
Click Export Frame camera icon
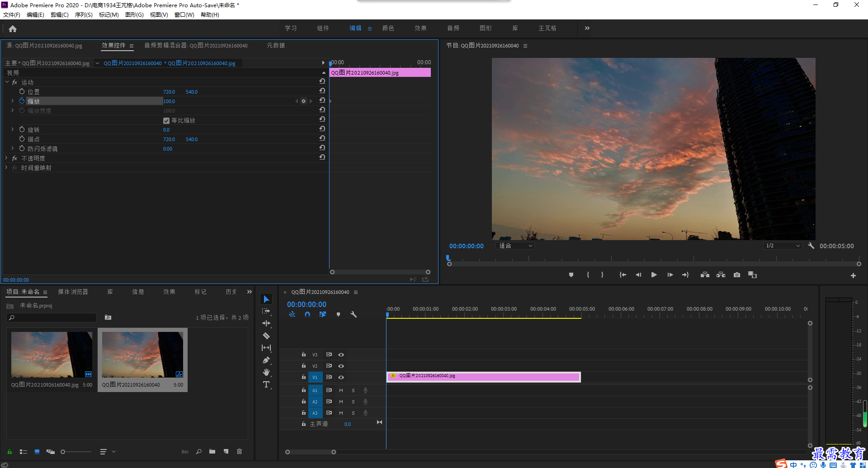(737, 275)
